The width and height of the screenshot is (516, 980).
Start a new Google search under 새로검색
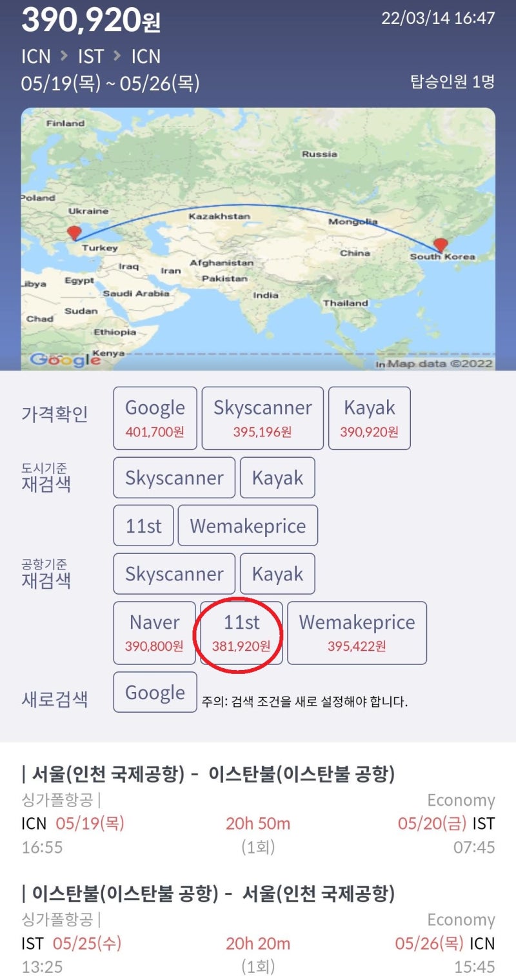click(155, 691)
